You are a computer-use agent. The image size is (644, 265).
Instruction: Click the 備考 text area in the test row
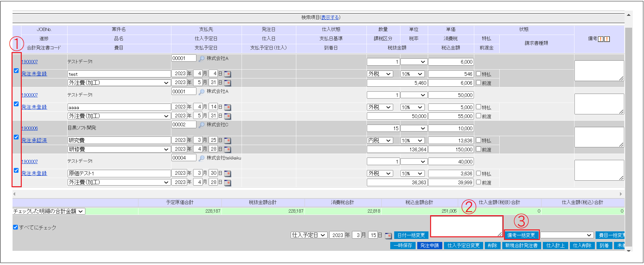click(x=599, y=71)
